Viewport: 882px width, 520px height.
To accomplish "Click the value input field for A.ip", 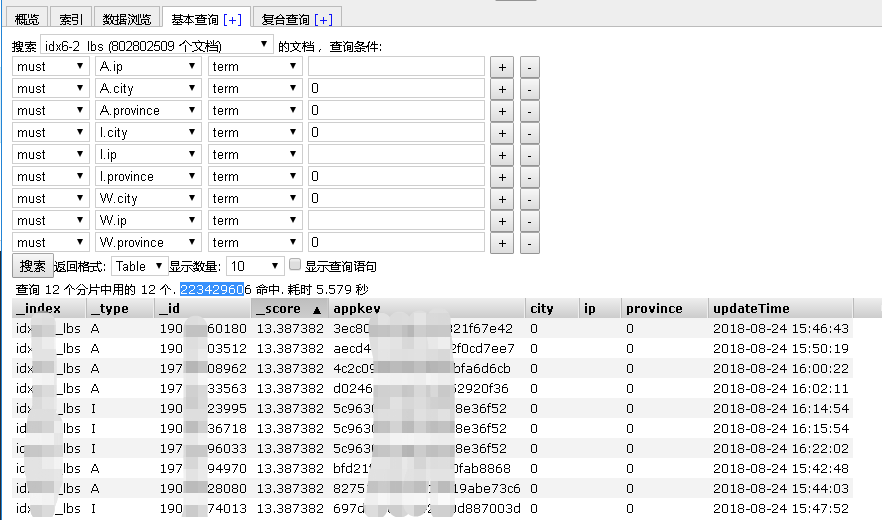I will click(x=396, y=67).
